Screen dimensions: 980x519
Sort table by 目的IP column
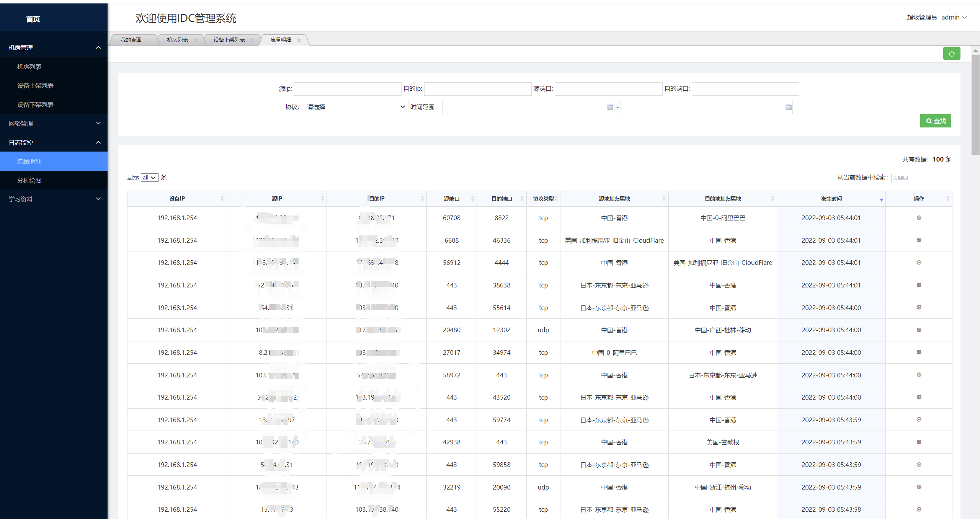pyautogui.click(x=377, y=199)
